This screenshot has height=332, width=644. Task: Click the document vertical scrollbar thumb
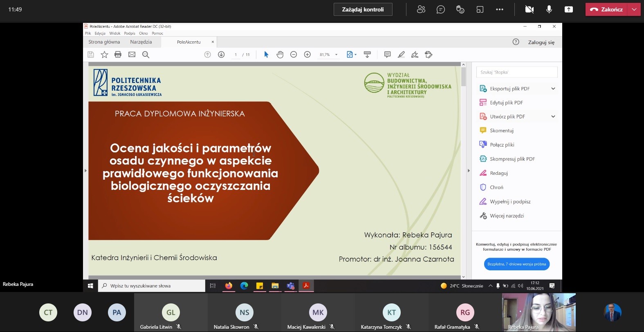[x=463, y=76]
